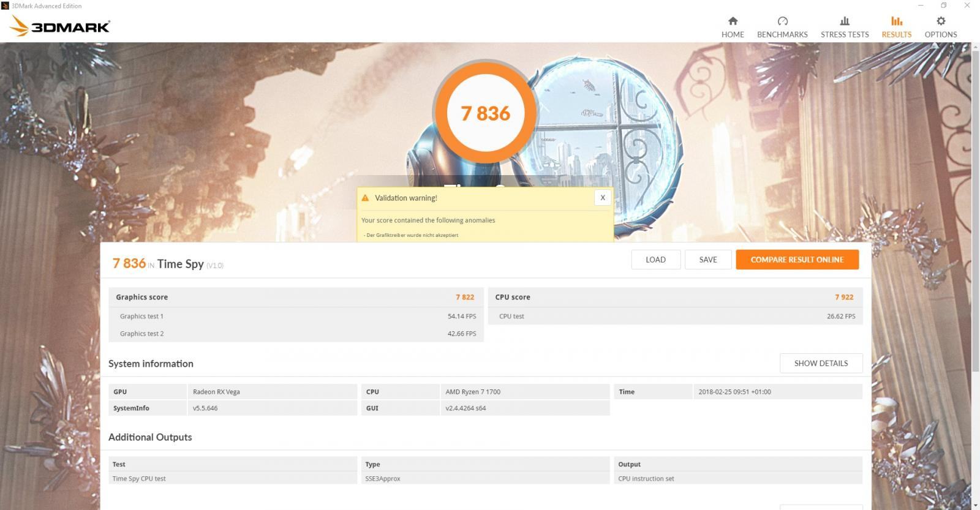Open the OPTIONS tab label
This screenshot has height=510, width=980.
[941, 34]
